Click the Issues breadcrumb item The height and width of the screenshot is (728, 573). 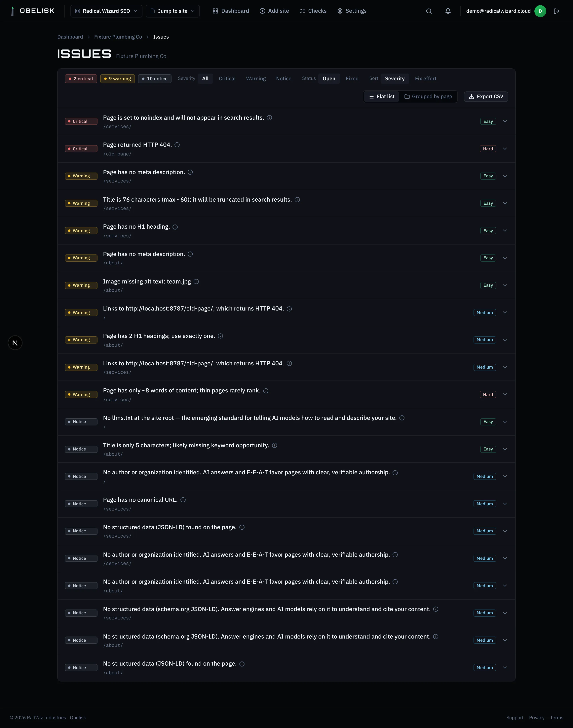(x=161, y=37)
